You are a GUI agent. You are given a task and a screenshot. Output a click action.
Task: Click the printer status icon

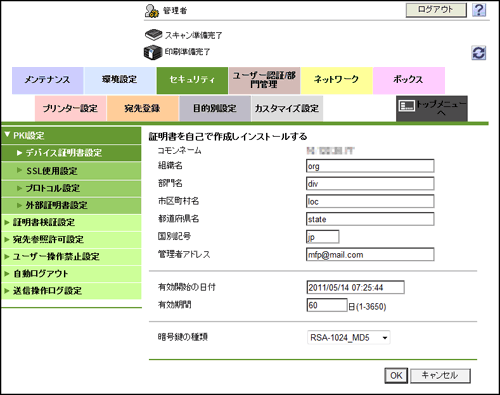click(153, 52)
